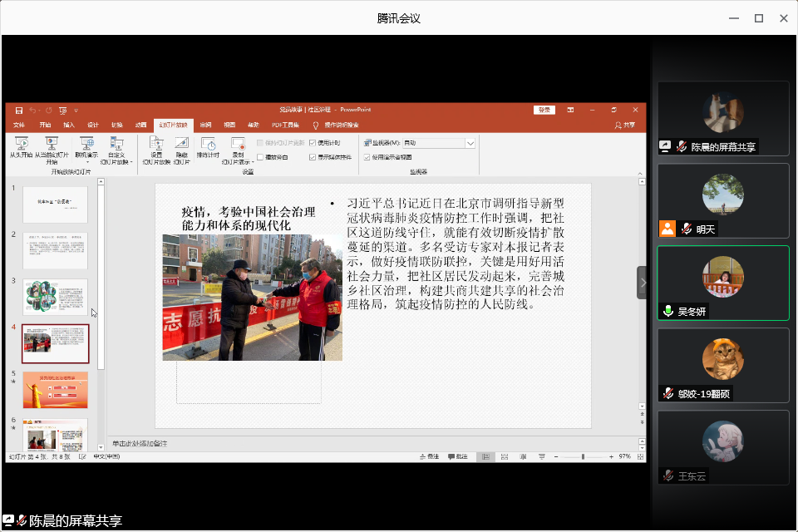This screenshot has width=798, height=532.
Task: Toggle the 使用计时 checkbox
Action: click(313, 143)
